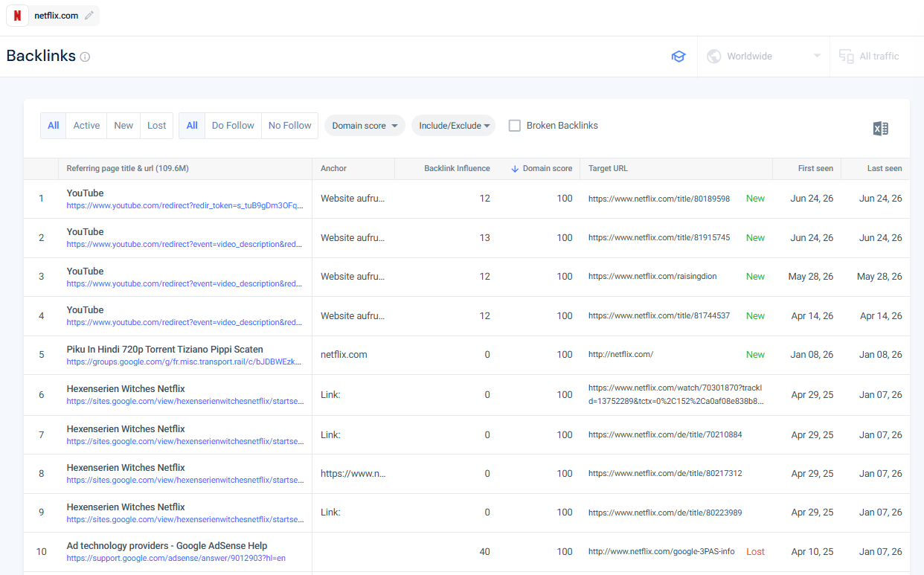Click Ad technology providers page title
Screen dimensions: 924x575
point(167,546)
